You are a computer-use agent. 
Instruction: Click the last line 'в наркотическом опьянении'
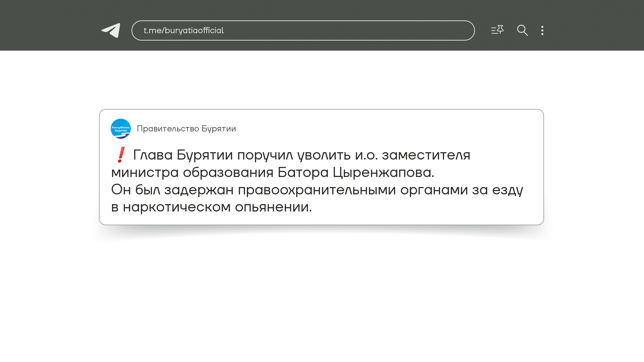click(211, 207)
